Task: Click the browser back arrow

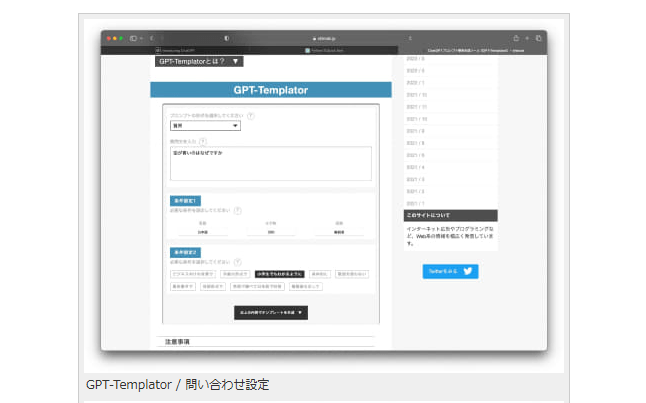Action: [151, 38]
